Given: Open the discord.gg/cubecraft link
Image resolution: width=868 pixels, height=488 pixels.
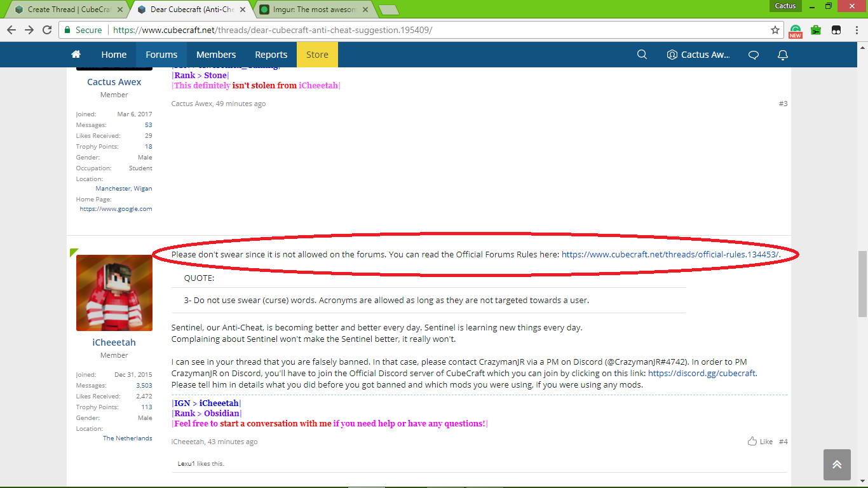Looking at the screenshot, I should click(x=702, y=373).
